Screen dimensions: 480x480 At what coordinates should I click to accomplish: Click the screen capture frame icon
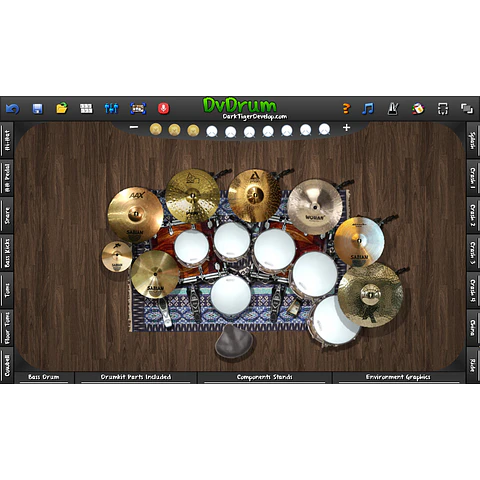(138, 108)
